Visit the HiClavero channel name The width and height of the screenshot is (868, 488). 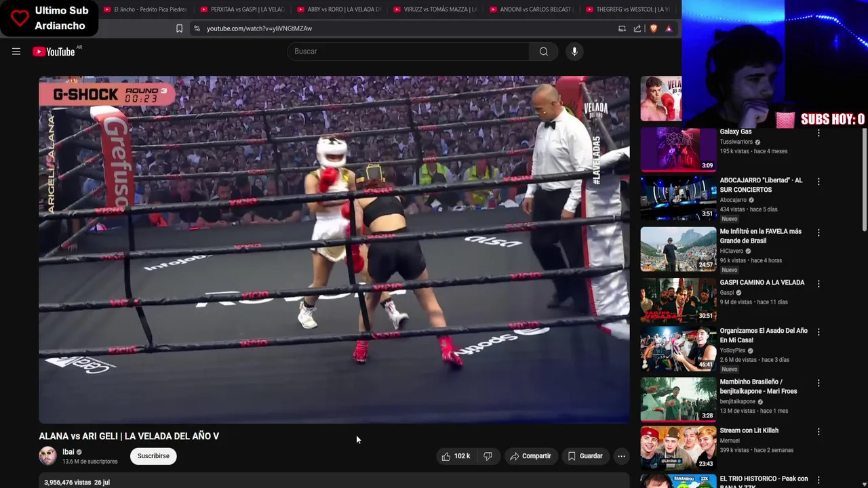point(731,251)
